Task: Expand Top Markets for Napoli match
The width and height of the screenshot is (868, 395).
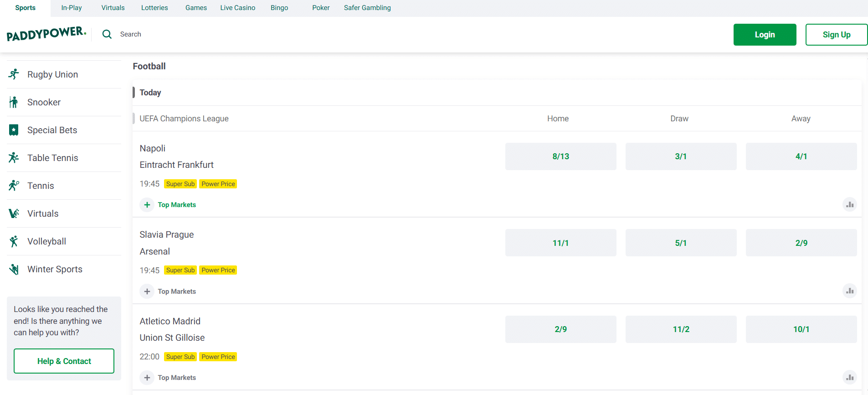Action: click(x=168, y=205)
